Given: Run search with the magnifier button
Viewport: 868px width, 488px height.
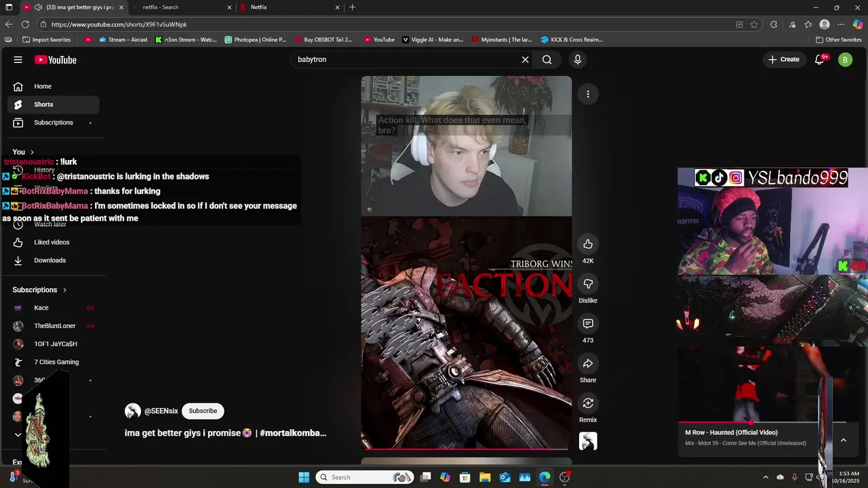Looking at the screenshot, I should pos(547,60).
